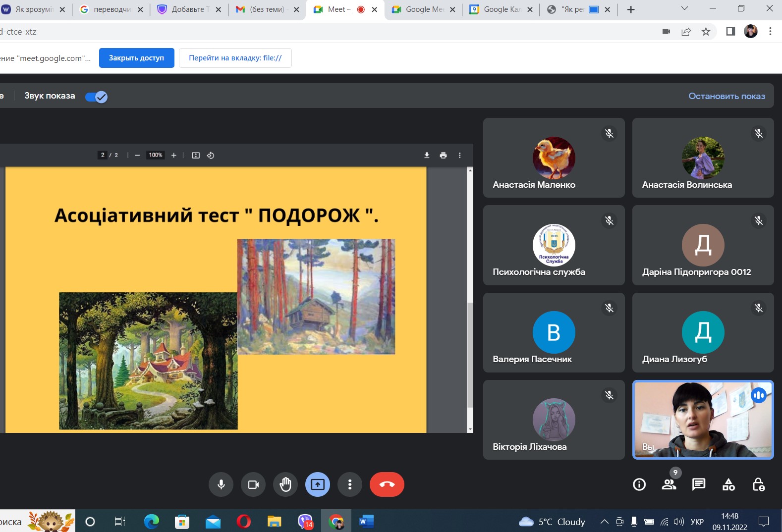
Task: Open more options in Meet controls
Action: [x=350, y=484]
